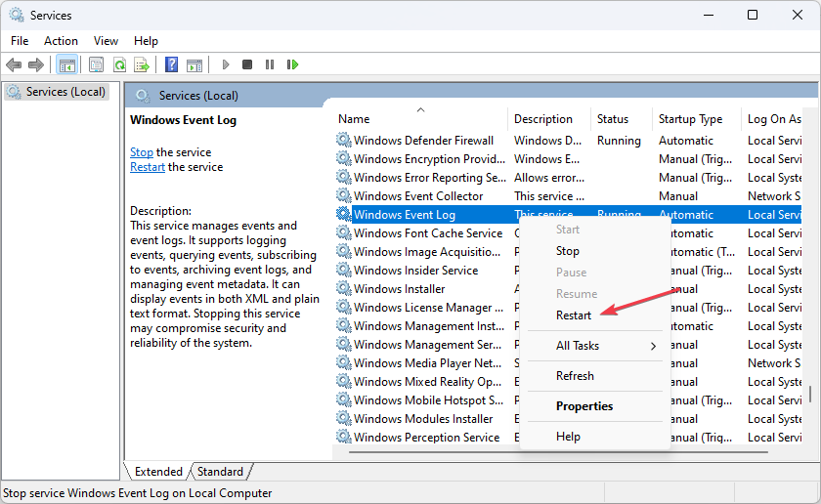This screenshot has height=504, width=821.
Task: Select Windows Perception Service row
Action: point(426,437)
